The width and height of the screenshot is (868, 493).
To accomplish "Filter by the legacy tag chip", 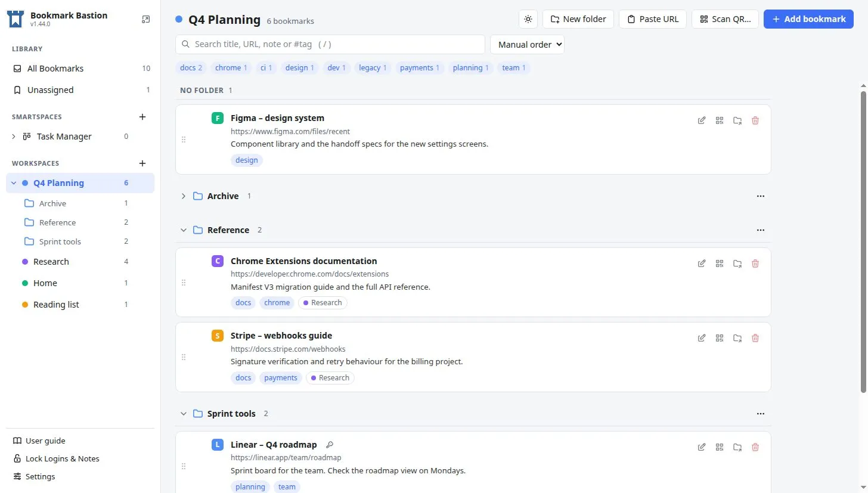I will (373, 68).
